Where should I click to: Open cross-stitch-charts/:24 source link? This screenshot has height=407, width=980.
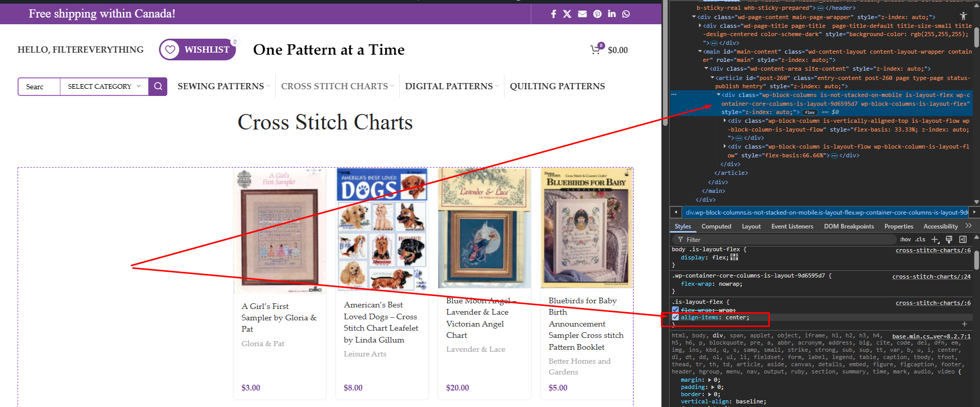pyautogui.click(x=931, y=276)
